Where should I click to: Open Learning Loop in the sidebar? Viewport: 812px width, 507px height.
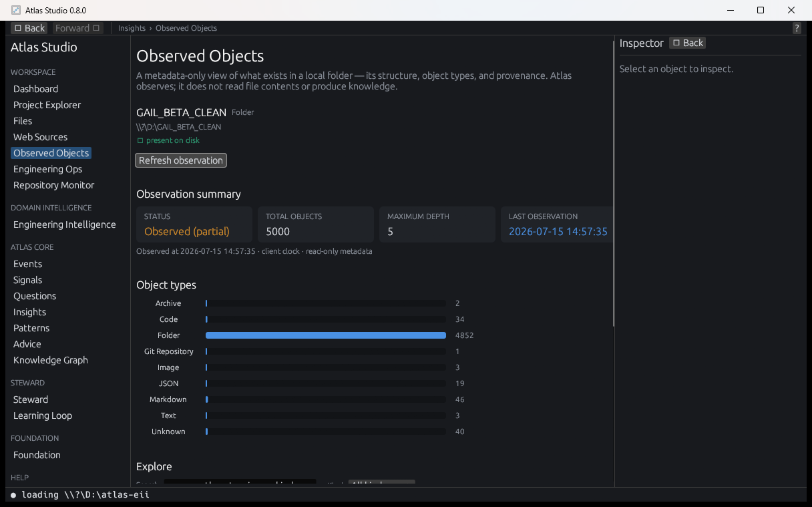[x=42, y=415]
